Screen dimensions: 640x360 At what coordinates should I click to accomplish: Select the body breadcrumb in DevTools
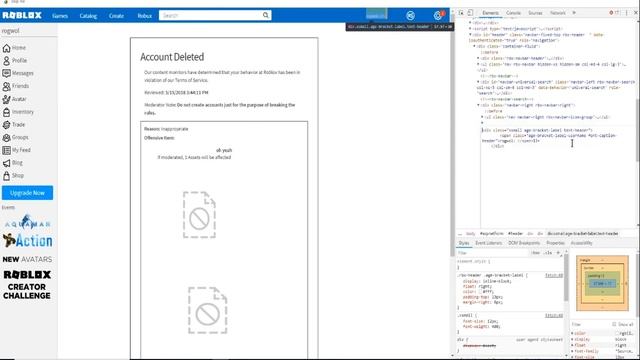click(x=471, y=234)
